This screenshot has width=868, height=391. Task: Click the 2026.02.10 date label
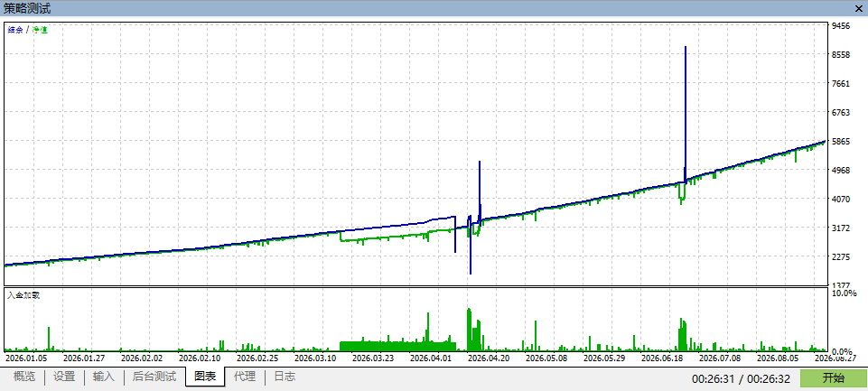200,358
